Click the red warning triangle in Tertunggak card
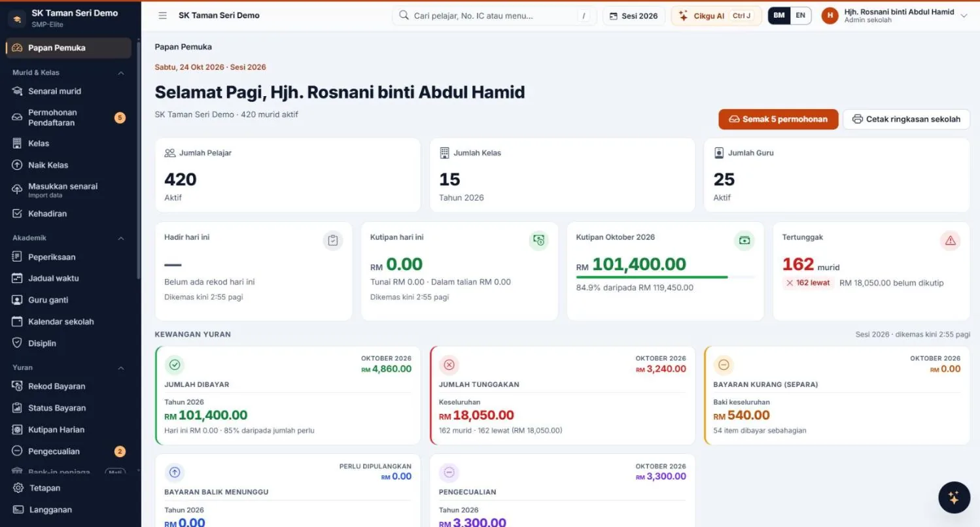Viewport: 980px width, 527px height. click(951, 241)
